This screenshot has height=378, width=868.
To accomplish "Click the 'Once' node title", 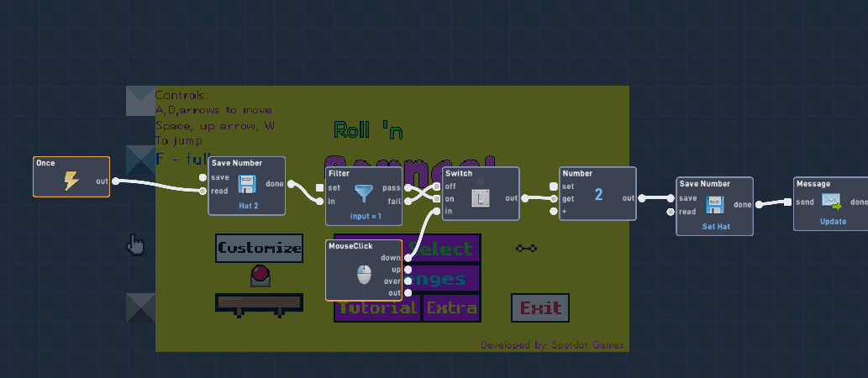I will 45,163.
